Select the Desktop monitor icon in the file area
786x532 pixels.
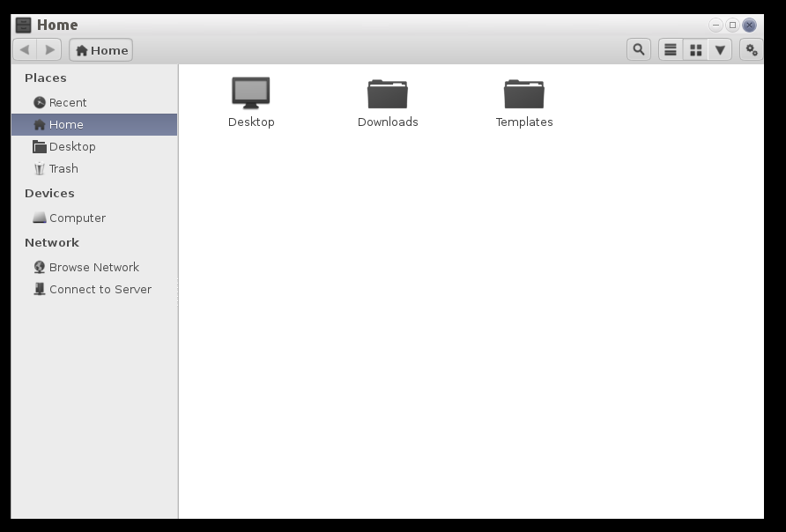coord(251,92)
